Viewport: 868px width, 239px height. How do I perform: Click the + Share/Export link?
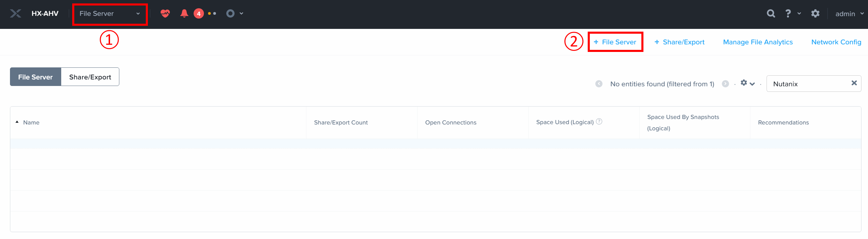(679, 42)
